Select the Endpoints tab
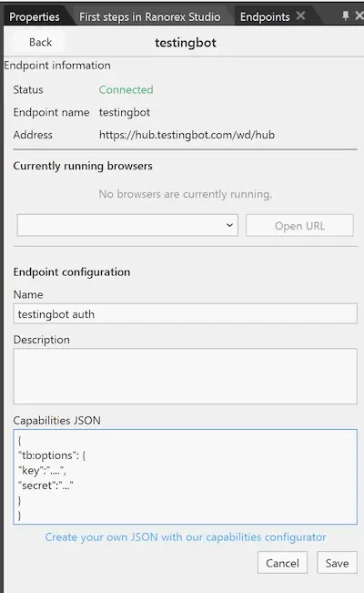The image size is (364, 593). (265, 16)
